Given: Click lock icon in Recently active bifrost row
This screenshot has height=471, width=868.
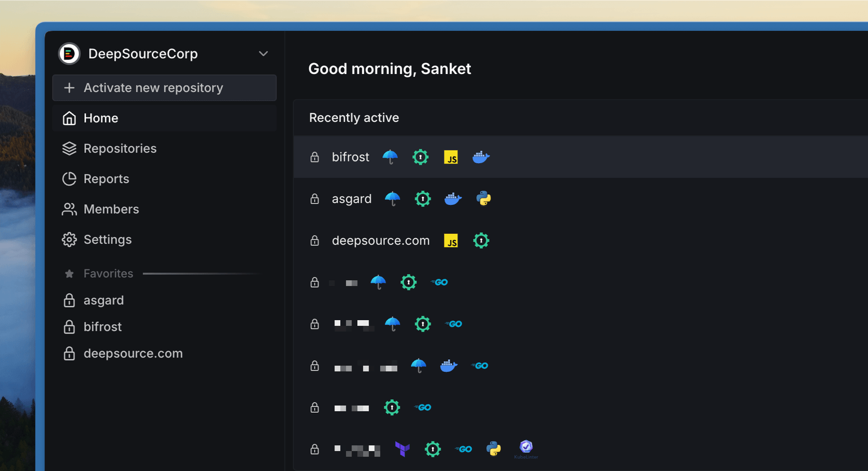Looking at the screenshot, I should point(315,157).
